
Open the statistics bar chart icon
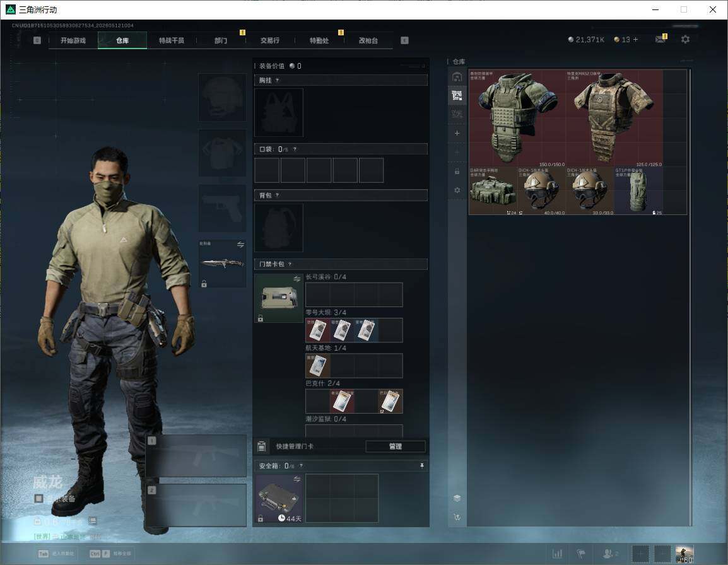pos(557,554)
